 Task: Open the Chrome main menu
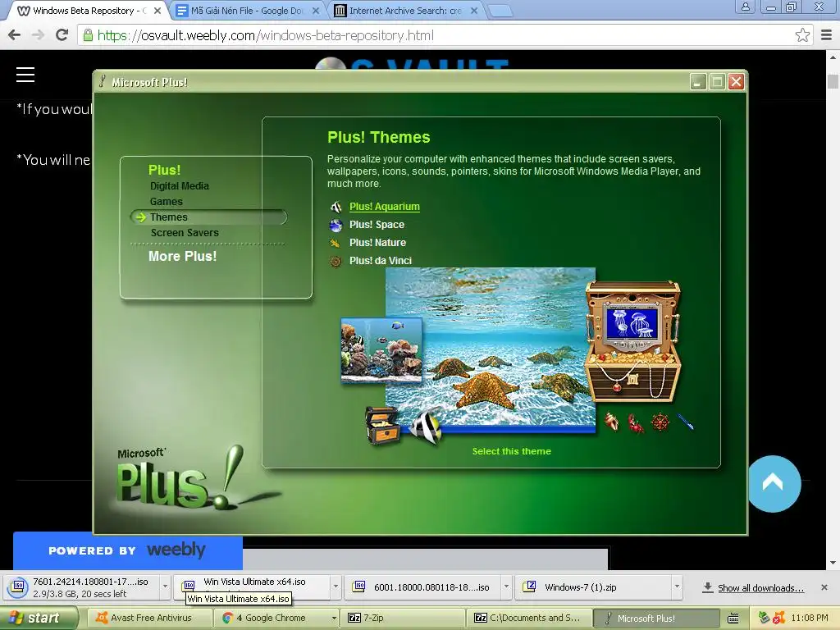827,35
